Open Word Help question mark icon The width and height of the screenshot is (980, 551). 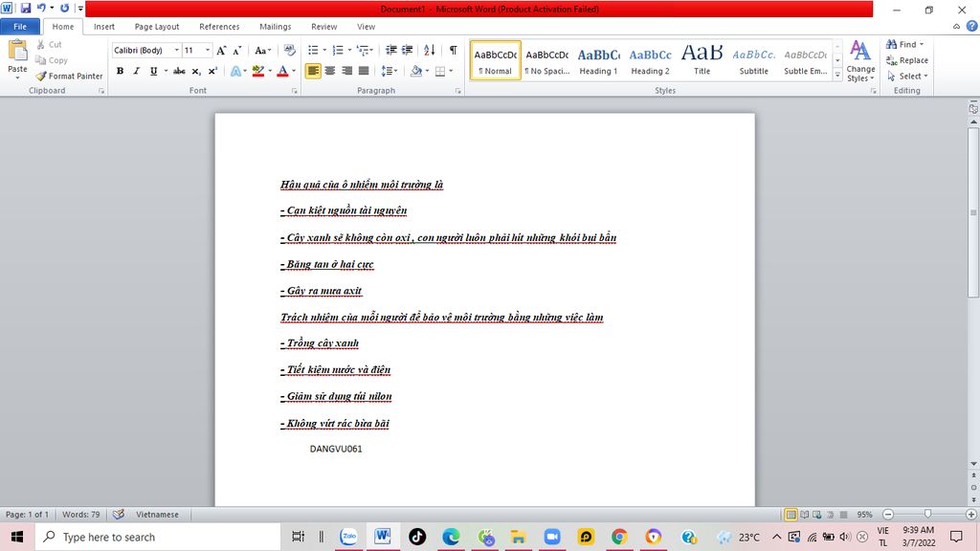(x=972, y=26)
